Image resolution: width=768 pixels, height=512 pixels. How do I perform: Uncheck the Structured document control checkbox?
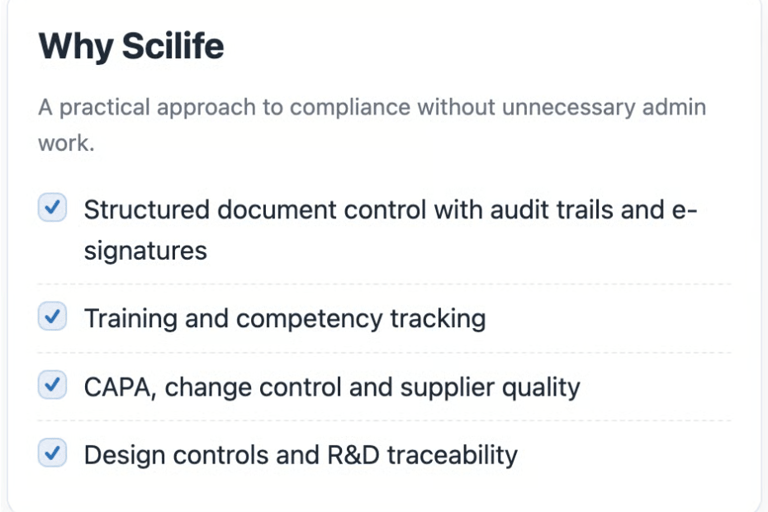pos(52,208)
